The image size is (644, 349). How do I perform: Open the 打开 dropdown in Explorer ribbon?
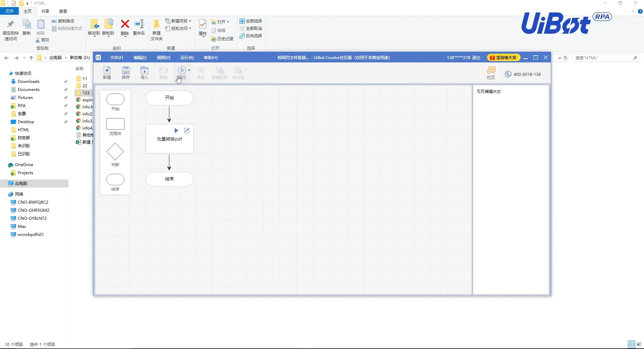point(220,22)
